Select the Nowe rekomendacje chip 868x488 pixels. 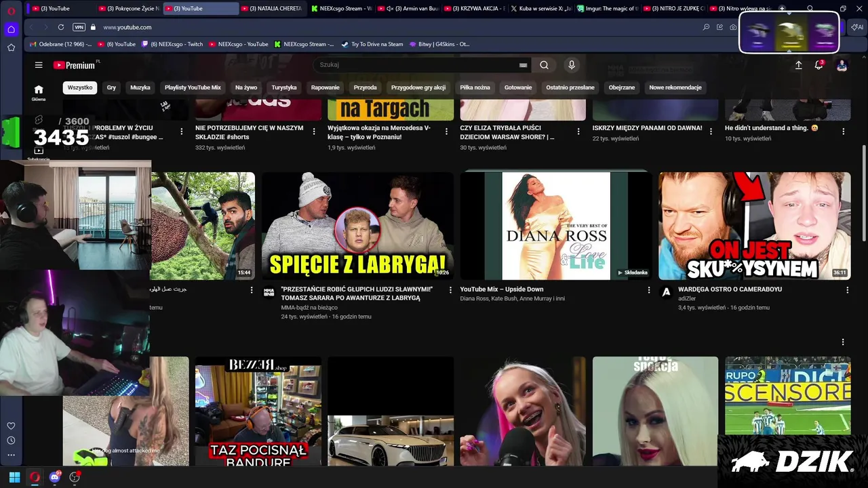[x=675, y=87]
